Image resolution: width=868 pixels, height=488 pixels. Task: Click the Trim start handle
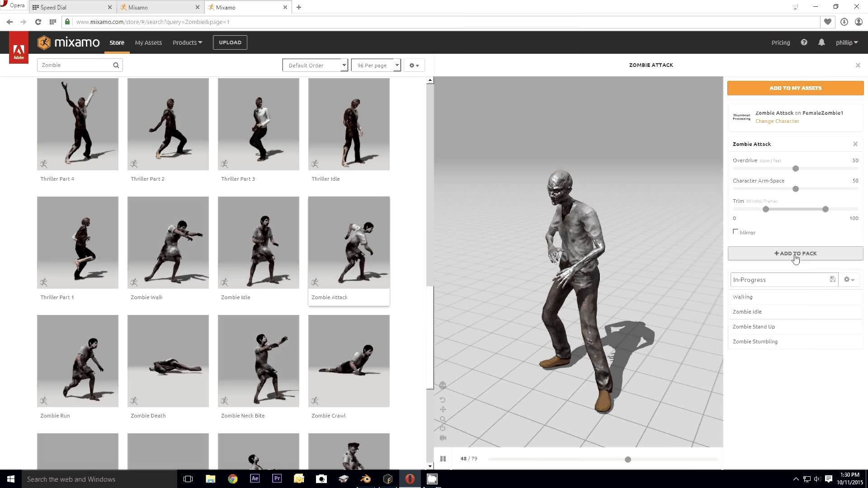tap(766, 209)
